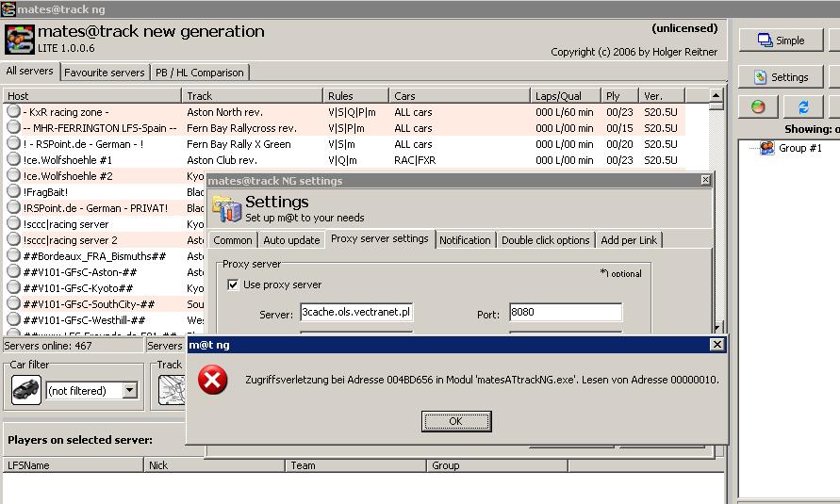Click Team players column header

(355, 465)
